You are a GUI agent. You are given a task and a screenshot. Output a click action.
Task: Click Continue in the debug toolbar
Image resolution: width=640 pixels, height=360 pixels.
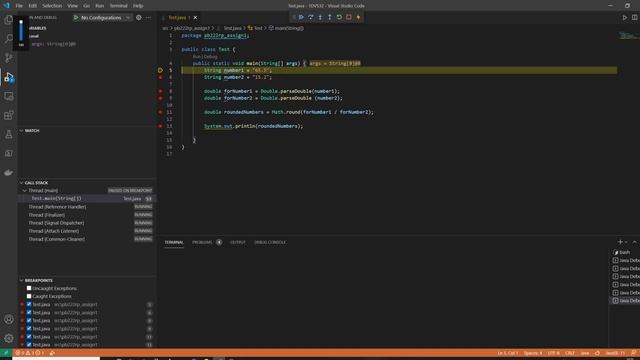pyautogui.click(x=301, y=17)
